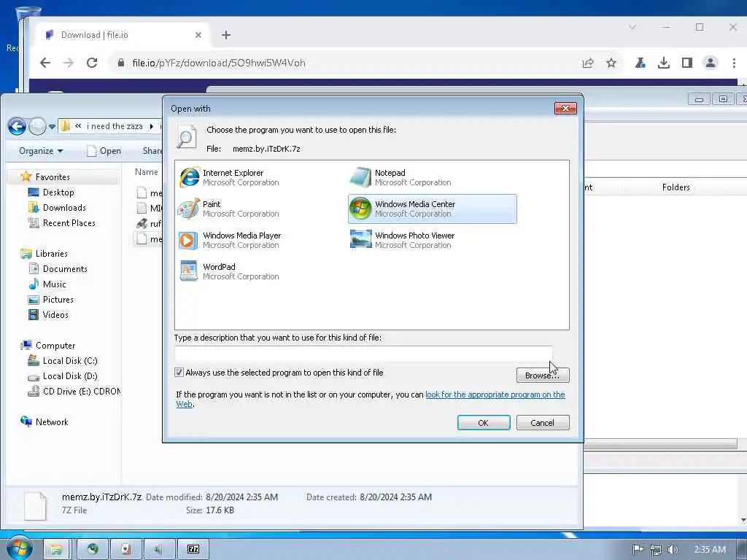Viewport: 747px width, 560px height.
Task: Open Local Disk (C:)
Action: click(70, 361)
